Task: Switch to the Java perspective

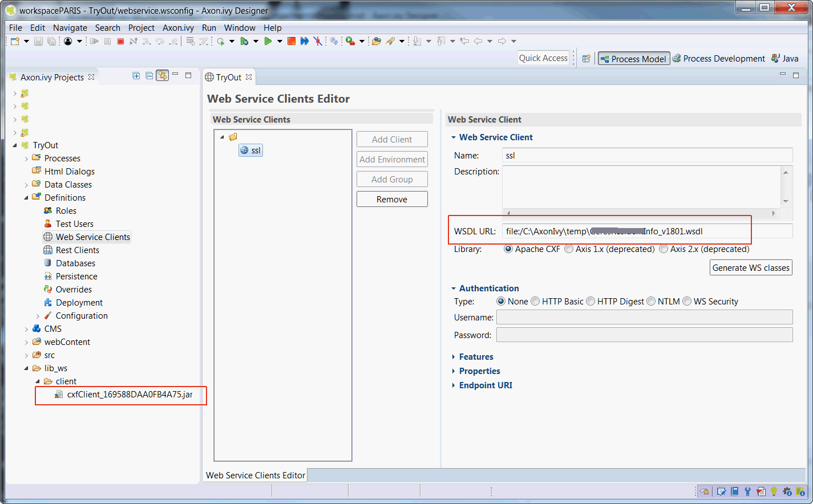Action: (x=785, y=58)
